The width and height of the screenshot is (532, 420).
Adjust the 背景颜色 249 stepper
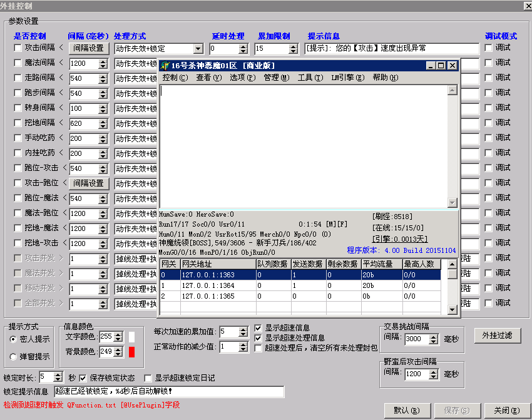pos(118,352)
